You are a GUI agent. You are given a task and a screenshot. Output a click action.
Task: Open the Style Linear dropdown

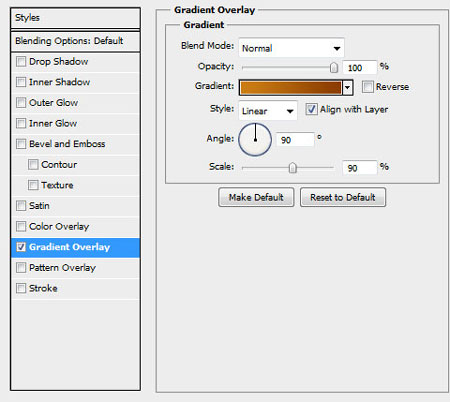268,111
